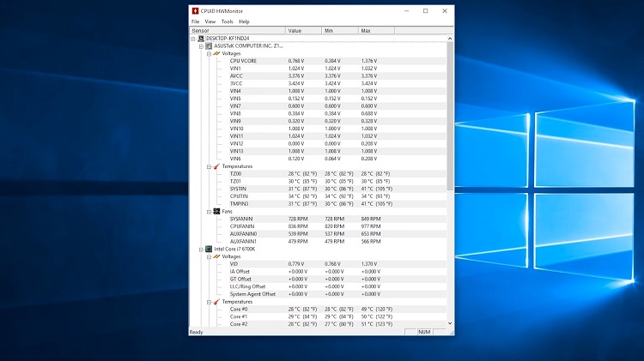
Task: Collapse the Intel CPU Temperatures group
Action: pos(209,302)
